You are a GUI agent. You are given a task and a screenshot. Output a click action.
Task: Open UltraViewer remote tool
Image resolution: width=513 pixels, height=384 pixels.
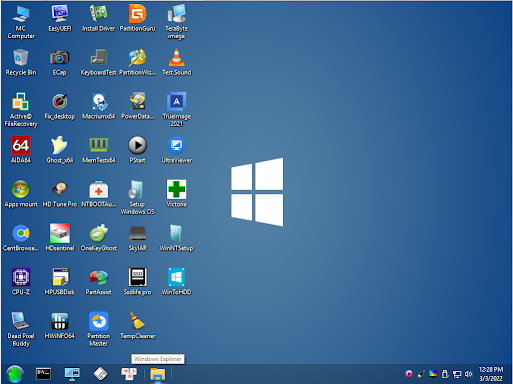pyautogui.click(x=176, y=150)
